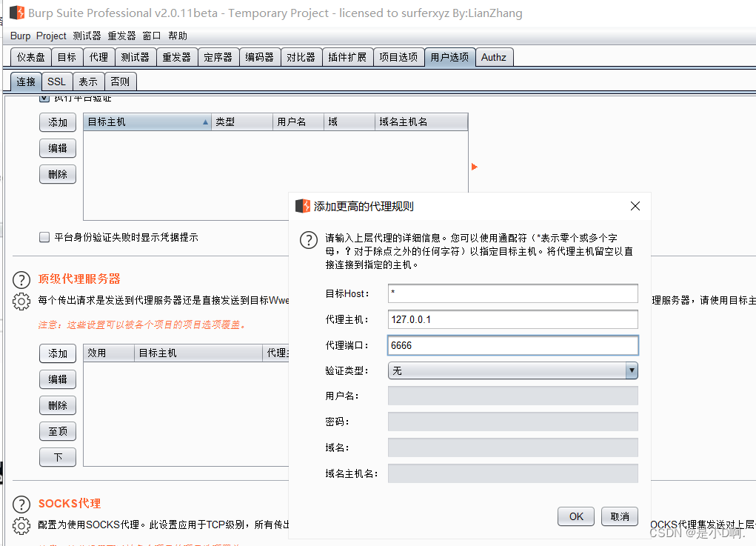Click 目标主机 header in upstream proxy table
This screenshot has height=546, width=756.
click(198, 353)
